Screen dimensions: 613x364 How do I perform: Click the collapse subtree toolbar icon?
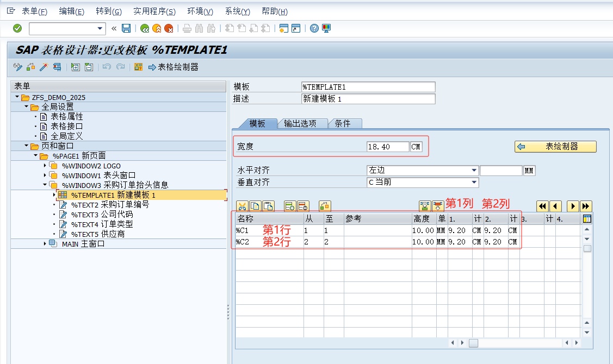click(89, 67)
